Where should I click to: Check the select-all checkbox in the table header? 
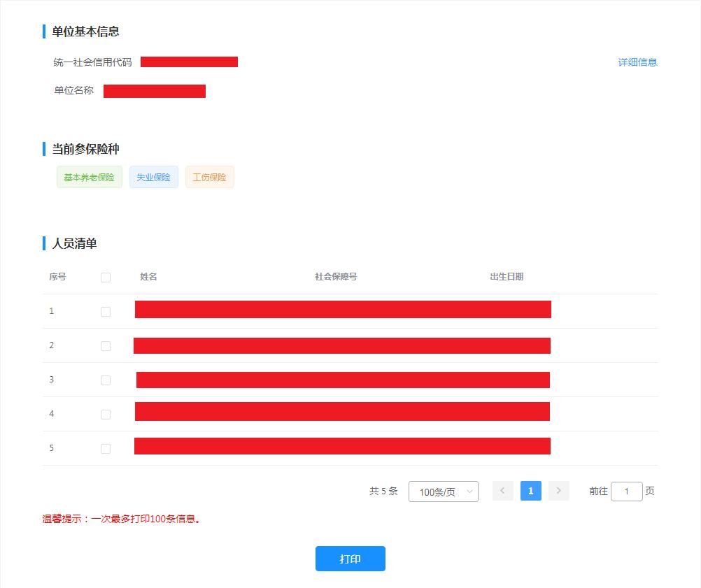click(x=106, y=277)
